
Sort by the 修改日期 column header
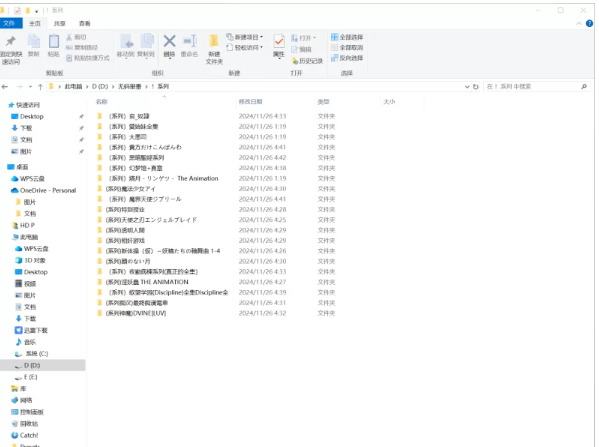[251, 102]
